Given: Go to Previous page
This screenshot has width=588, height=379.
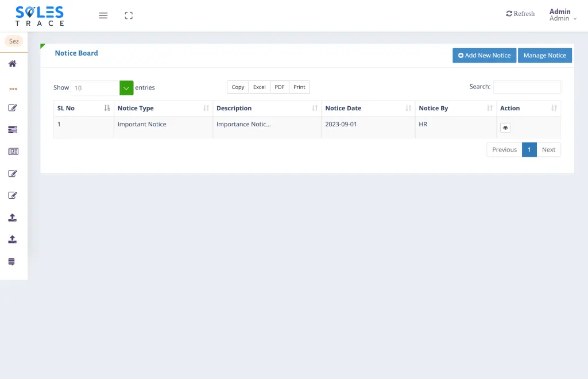Looking at the screenshot, I should point(504,149).
